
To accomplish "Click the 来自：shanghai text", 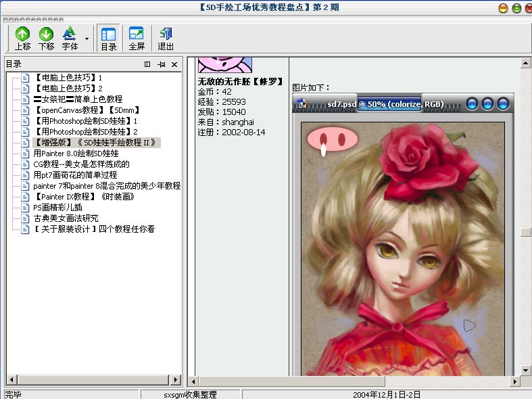I will (226, 122).
